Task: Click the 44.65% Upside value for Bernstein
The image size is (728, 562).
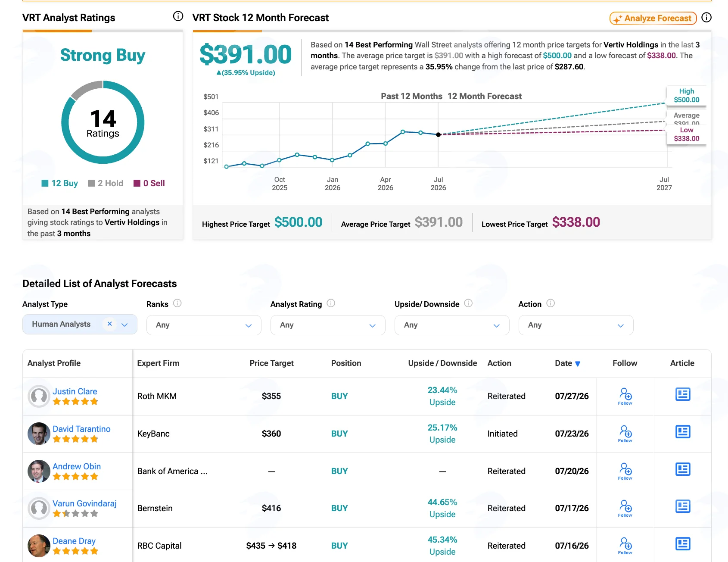Action: [442, 508]
